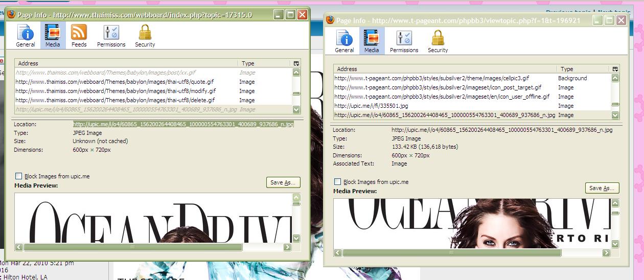
Task: Select 937686_n.jpg row in t-pageant media list
Action: pos(472,115)
